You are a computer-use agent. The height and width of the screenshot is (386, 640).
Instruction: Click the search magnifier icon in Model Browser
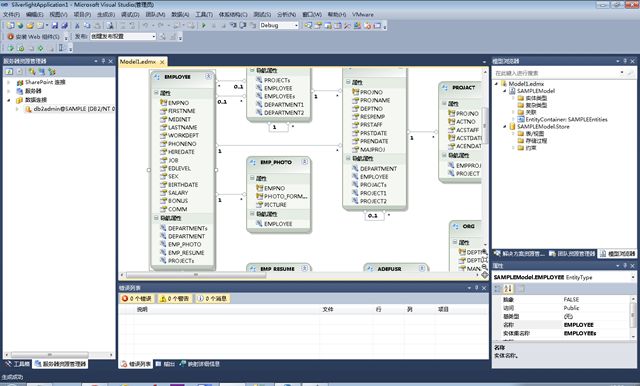tap(631, 73)
